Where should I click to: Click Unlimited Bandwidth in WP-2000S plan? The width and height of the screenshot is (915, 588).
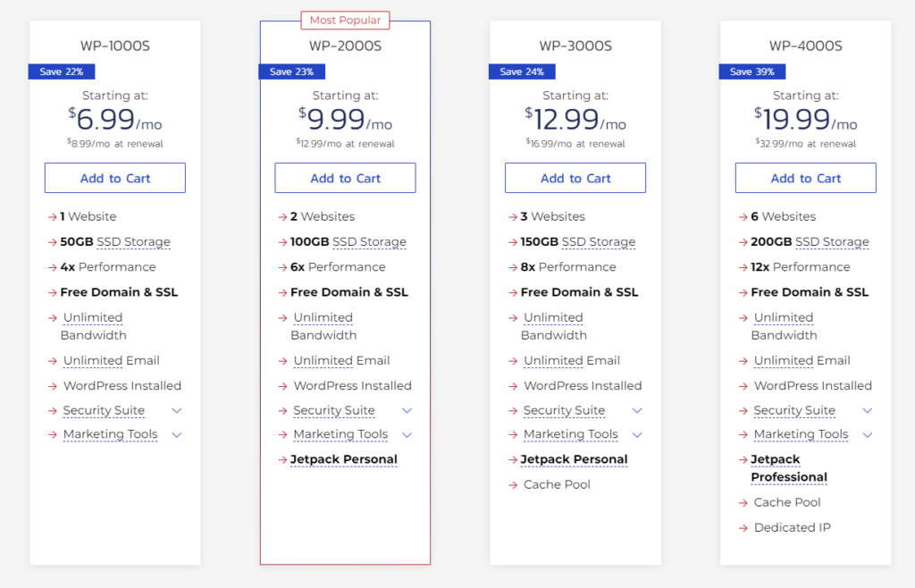coord(323,326)
